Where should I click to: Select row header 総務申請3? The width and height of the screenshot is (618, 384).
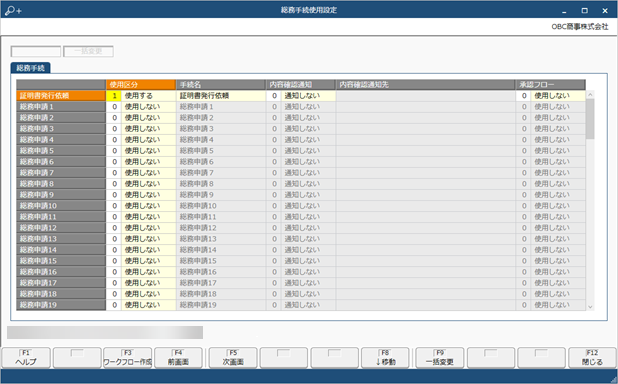click(x=61, y=129)
